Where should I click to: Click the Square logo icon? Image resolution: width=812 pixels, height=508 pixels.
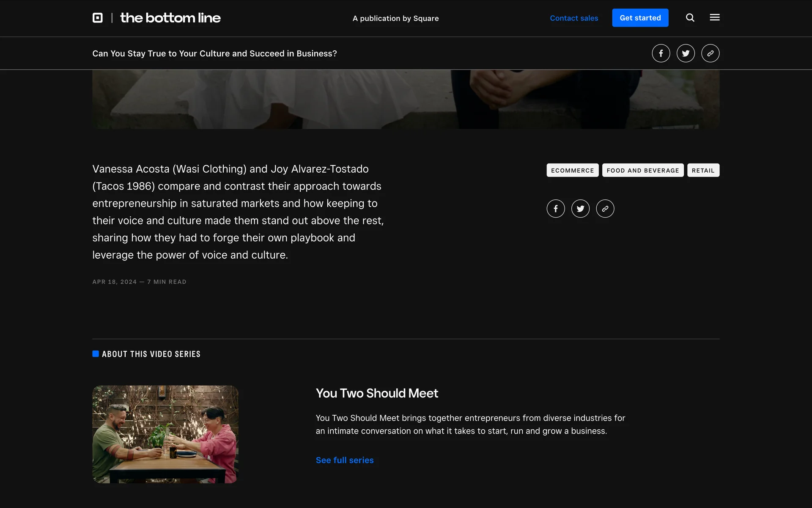click(x=98, y=18)
